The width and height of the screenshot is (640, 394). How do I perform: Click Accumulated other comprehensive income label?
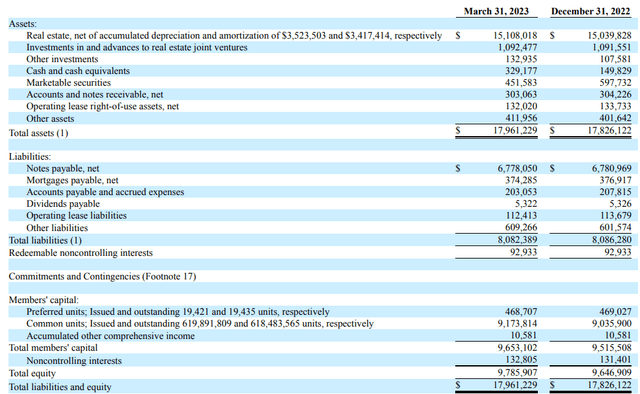(x=111, y=336)
